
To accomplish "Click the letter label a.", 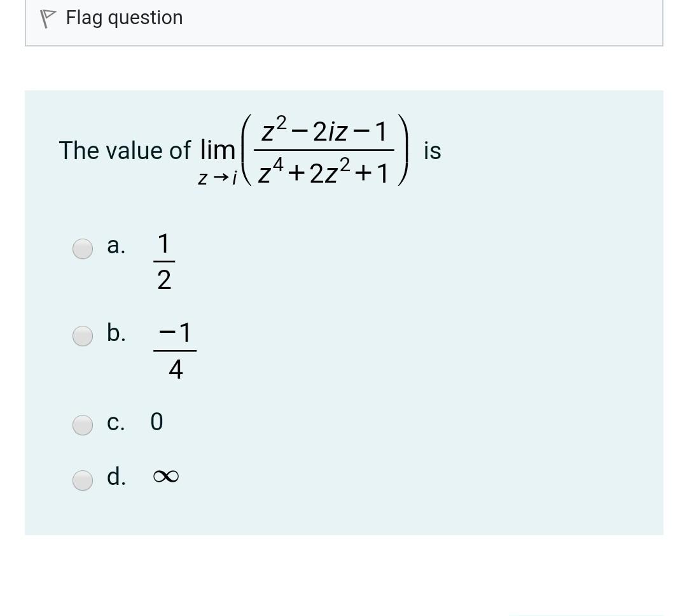I will pos(115,247).
